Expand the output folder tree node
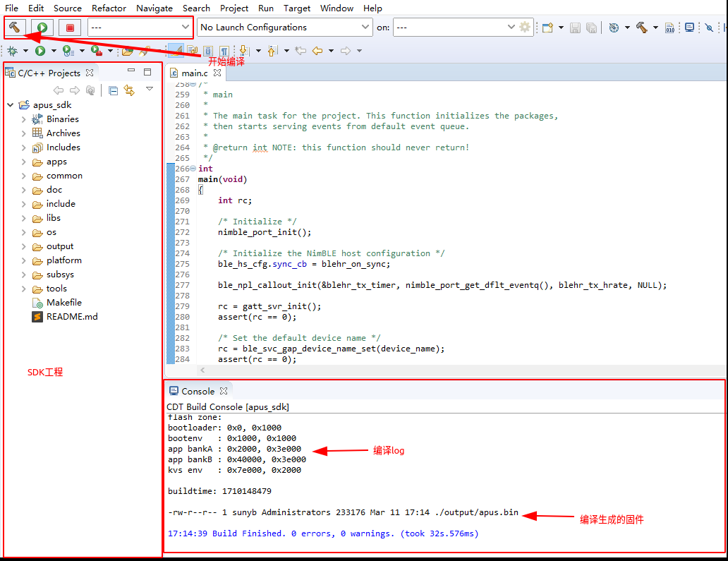 tap(24, 246)
